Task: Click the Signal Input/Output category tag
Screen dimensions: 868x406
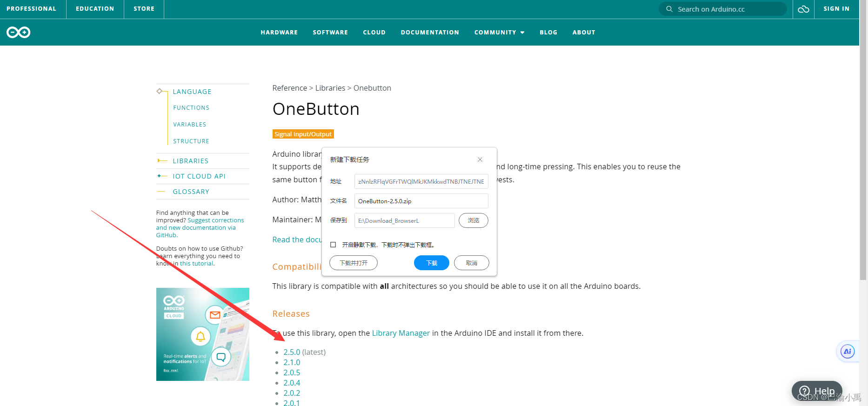Action: tap(303, 134)
